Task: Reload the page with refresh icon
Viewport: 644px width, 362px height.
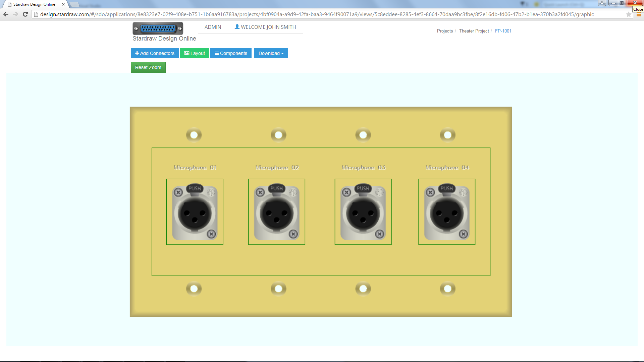Action: 25,14
